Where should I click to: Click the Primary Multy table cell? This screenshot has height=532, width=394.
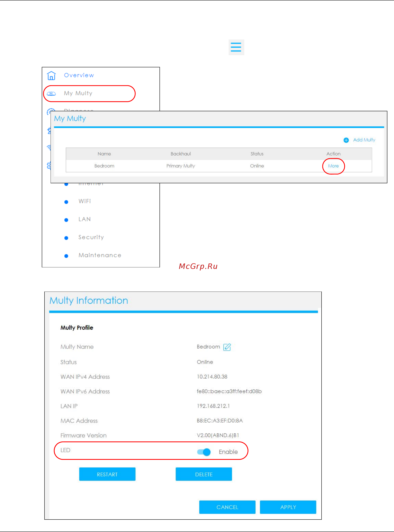pos(181,166)
